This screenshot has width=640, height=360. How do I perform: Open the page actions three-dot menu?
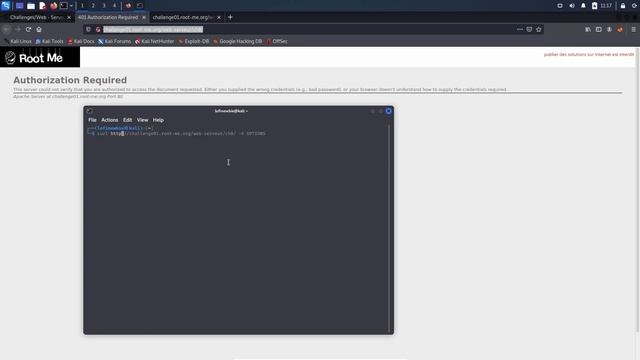(520, 29)
